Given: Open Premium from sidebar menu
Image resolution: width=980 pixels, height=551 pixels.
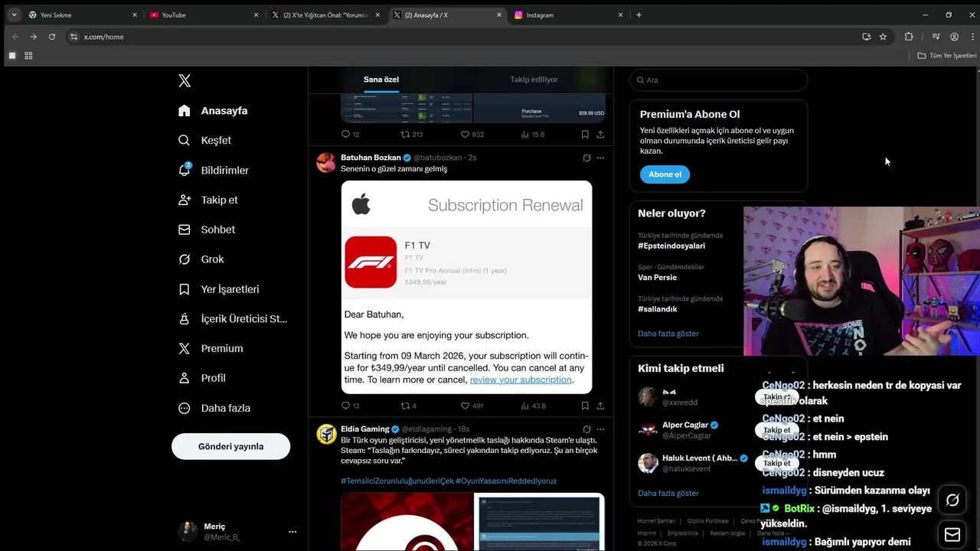Looking at the screenshot, I should pos(211,348).
